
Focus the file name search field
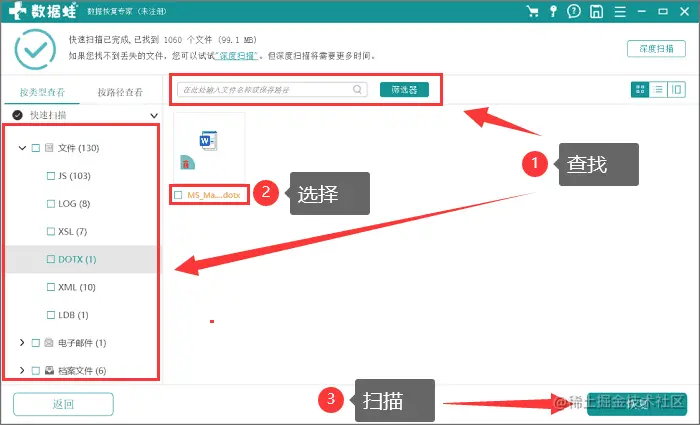click(x=272, y=89)
